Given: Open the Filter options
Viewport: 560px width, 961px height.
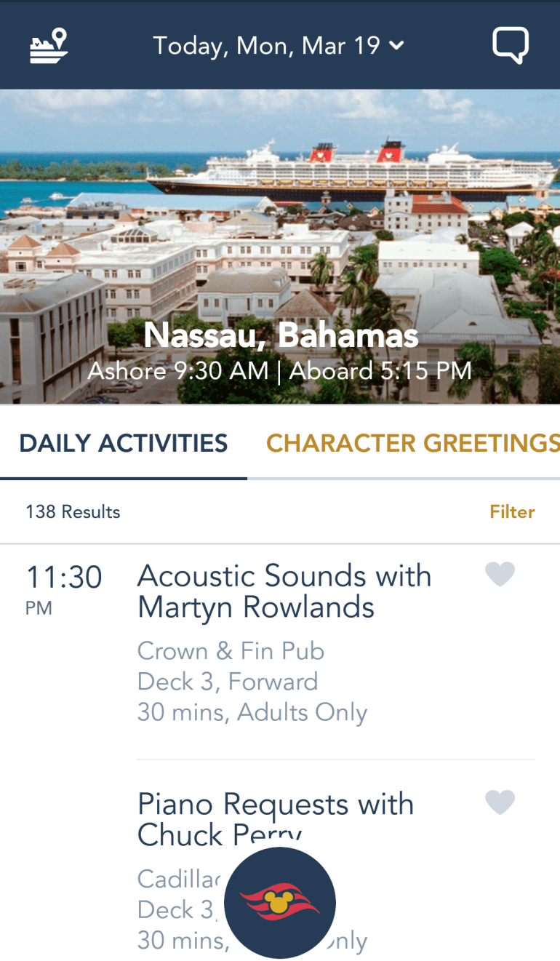Looking at the screenshot, I should point(512,512).
